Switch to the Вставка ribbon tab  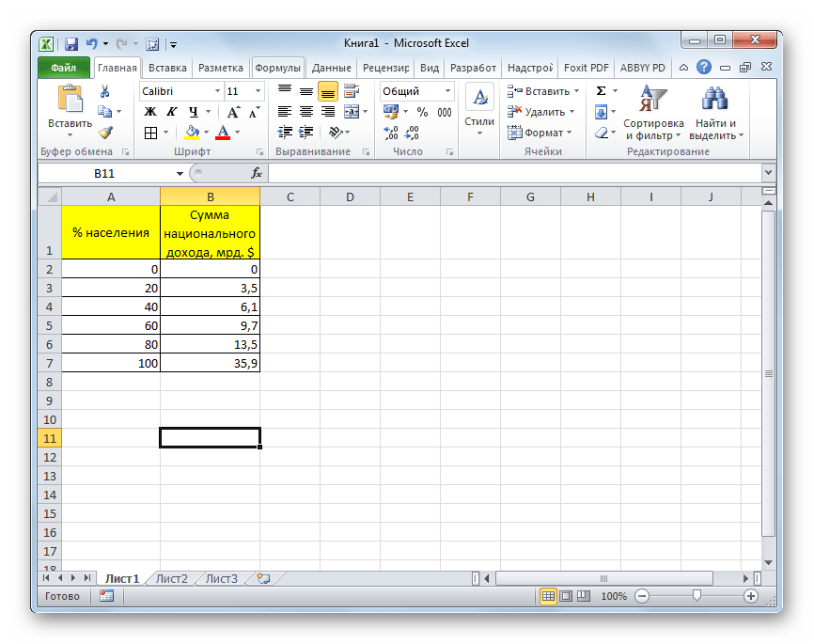click(x=167, y=68)
